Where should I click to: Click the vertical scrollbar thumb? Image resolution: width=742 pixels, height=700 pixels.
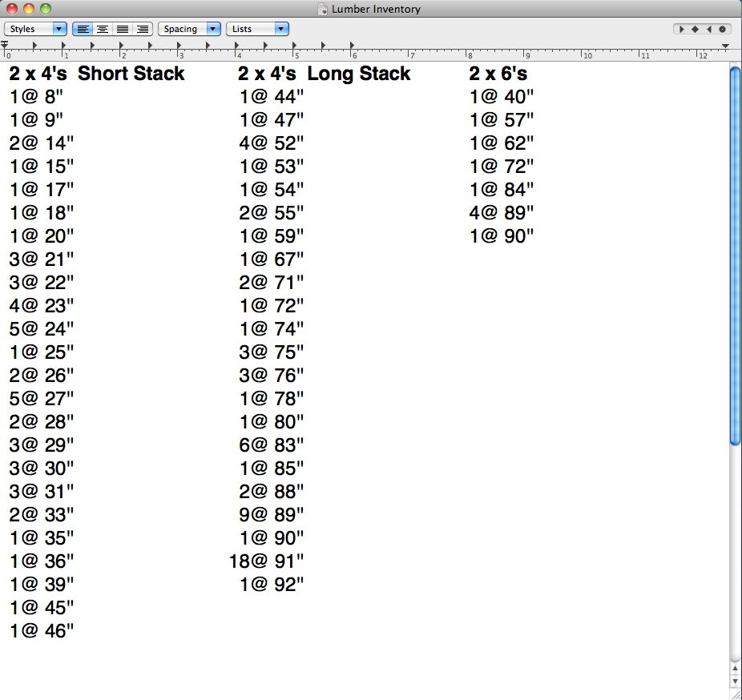click(735, 255)
